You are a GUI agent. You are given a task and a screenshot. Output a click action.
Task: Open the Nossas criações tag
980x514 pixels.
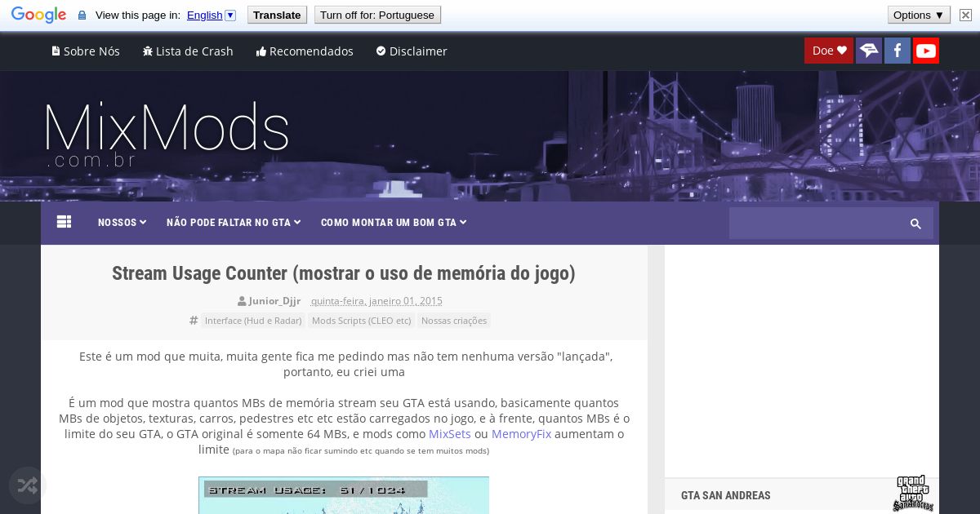coord(454,321)
